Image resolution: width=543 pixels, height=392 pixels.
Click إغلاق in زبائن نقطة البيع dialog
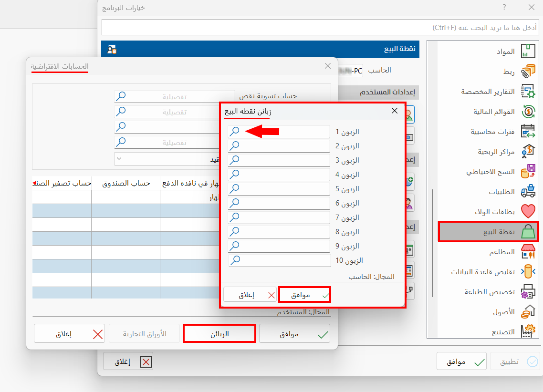pos(250,295)
